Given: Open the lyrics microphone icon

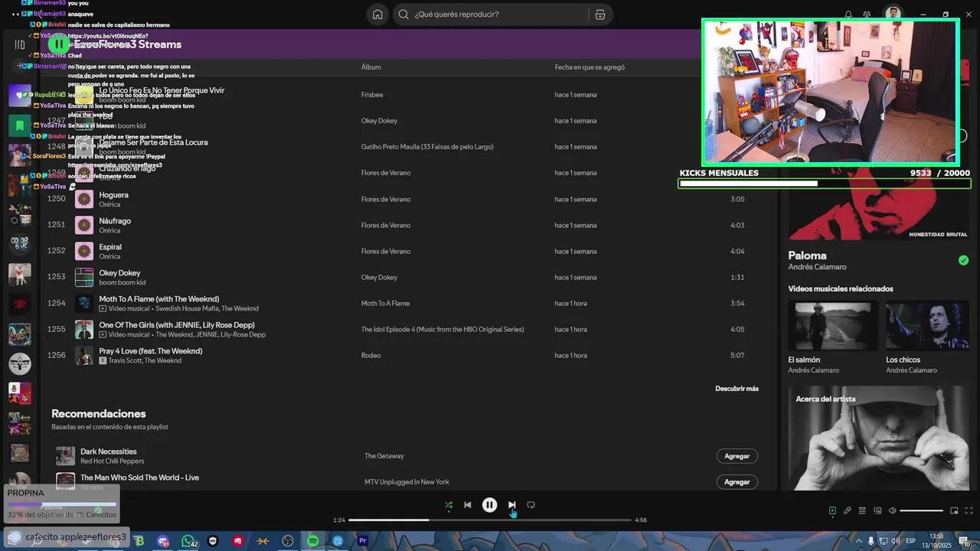Looking at the screenshot, I should 848,510.
